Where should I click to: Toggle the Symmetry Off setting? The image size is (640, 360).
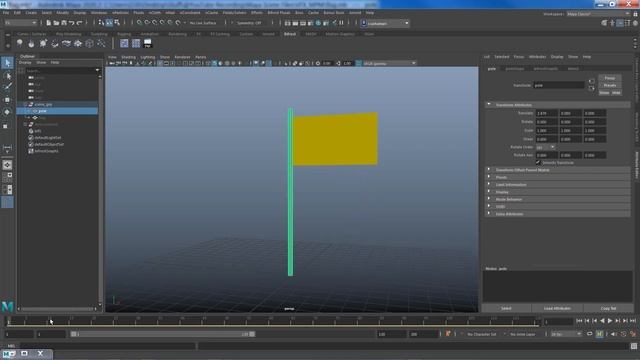[x=249, y=23]
